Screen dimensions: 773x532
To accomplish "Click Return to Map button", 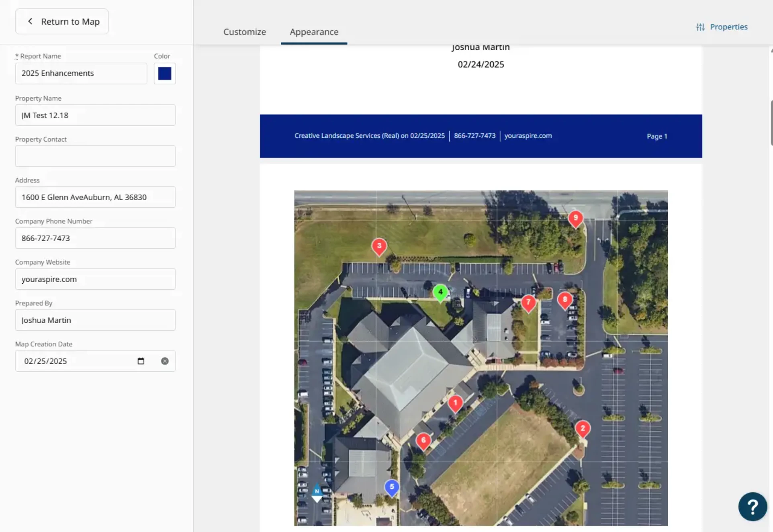I will (62, 22).
